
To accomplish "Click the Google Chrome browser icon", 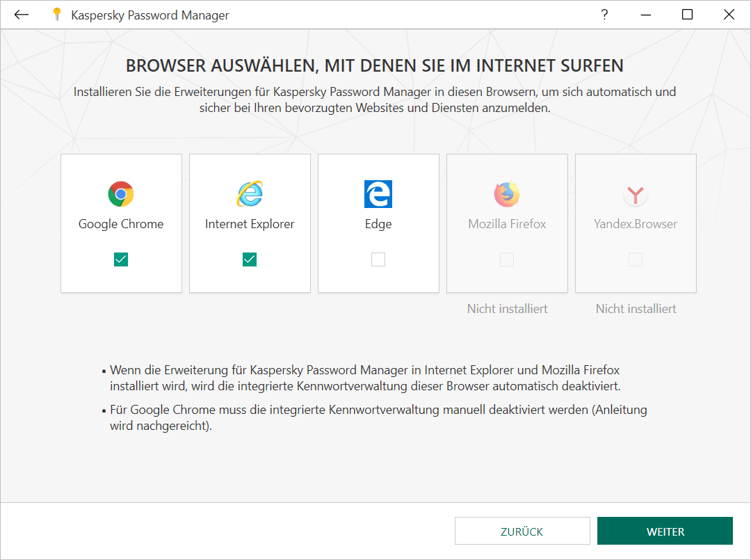I will 121,194.
